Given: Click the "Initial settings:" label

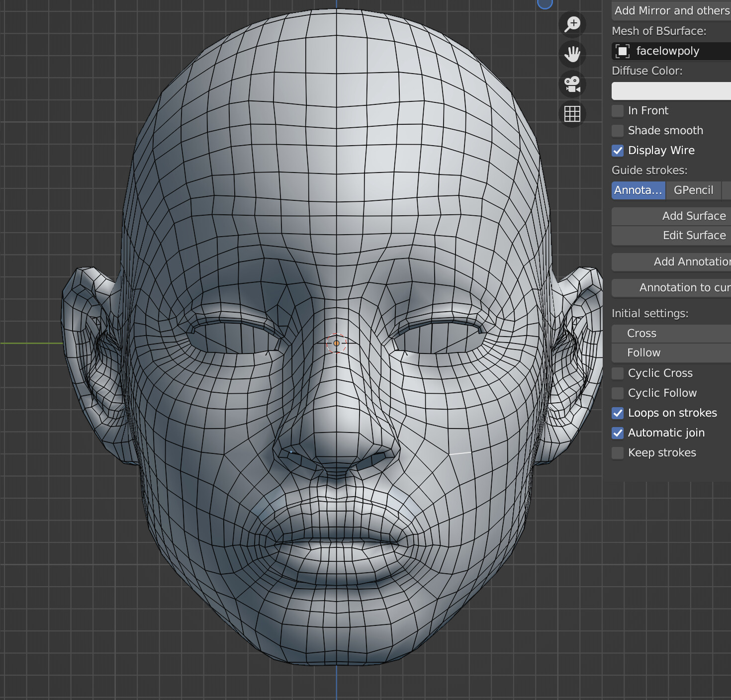Looking at the screenshot, I should 650,314.
